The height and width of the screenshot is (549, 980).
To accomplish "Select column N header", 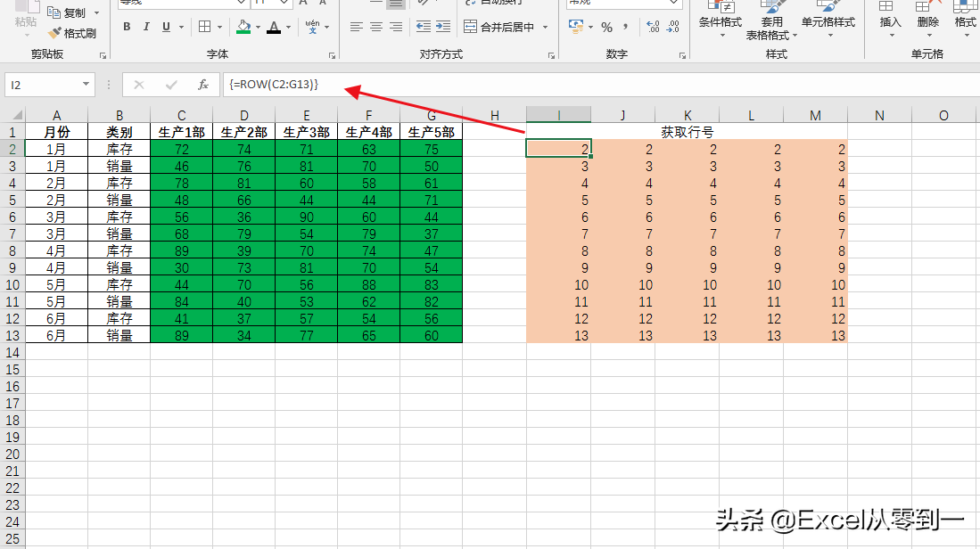I will 879,116.
